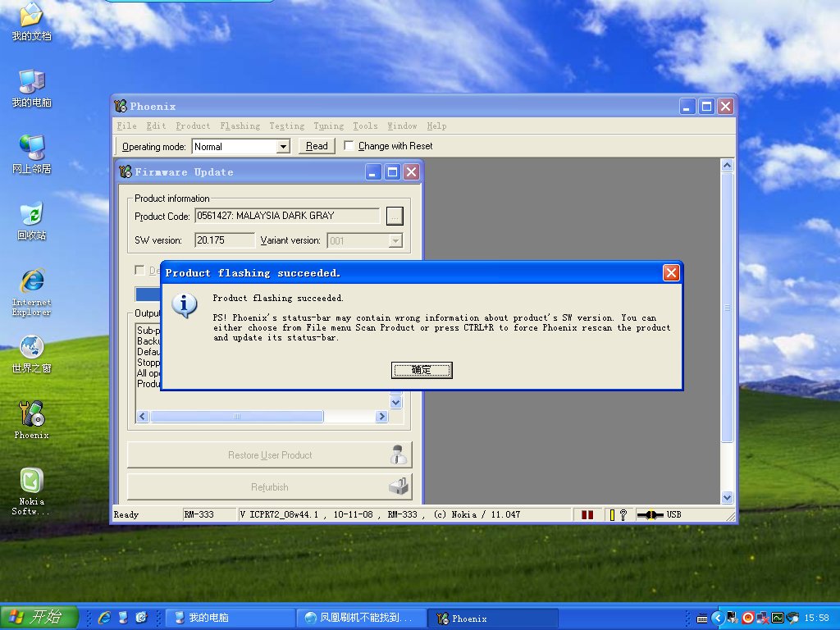Viewport: 840px width, 630px height.
Task: Open the 网上邻居 desktop icon
Action: coord(31,155)
